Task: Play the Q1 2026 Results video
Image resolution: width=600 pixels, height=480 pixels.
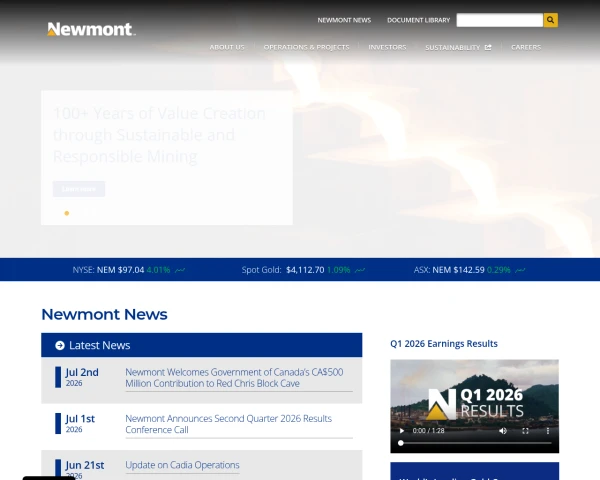Action: [x=401, y=431]
